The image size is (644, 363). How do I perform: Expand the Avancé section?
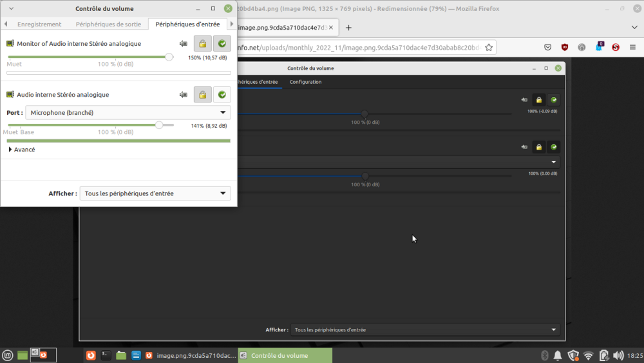click(22, 150)
